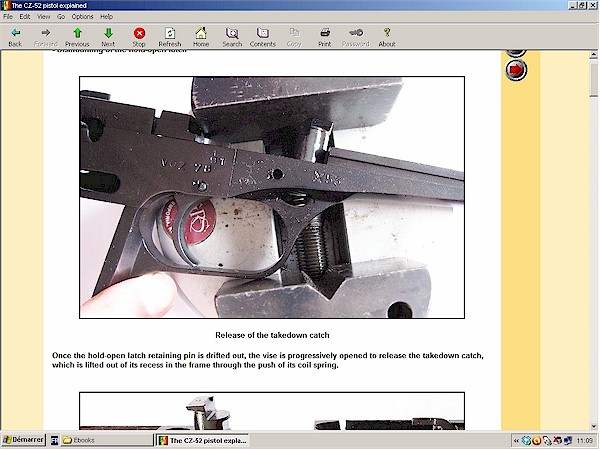This screenshot has width=600, height=450.
Task: Click the grayed Forward arrow
Action: click(x=46, y=37)
